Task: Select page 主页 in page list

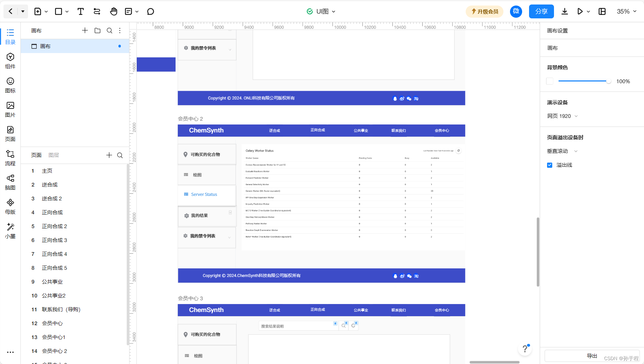Action: click(x=74, y=171)
